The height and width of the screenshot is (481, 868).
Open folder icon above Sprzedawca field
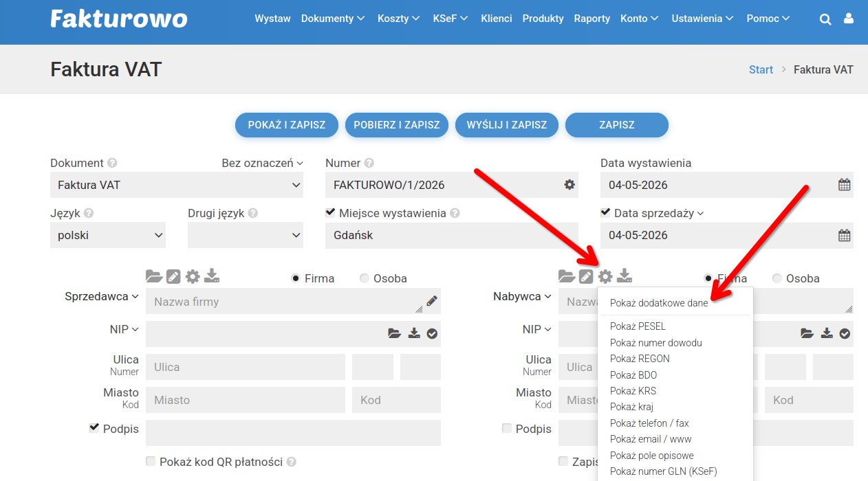click(x=154, y=276)
